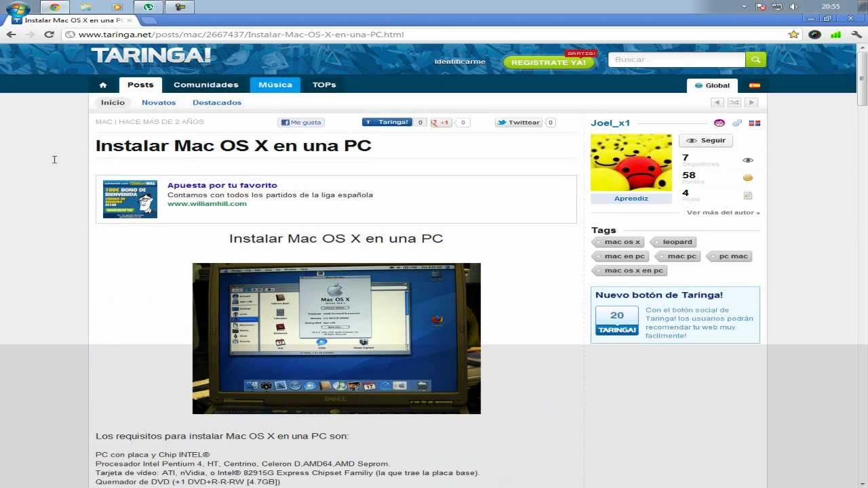
Task: Select the Global region tab
Action: coord(713,85)
